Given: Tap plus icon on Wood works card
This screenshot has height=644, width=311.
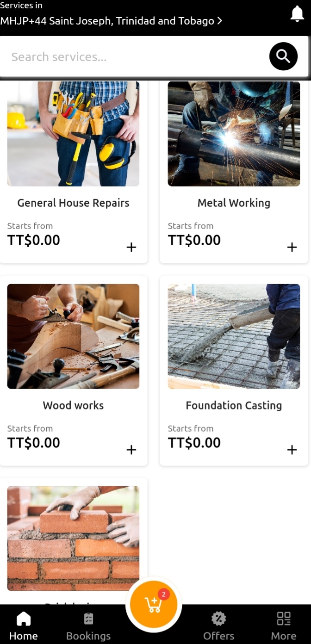Looking at the screenshot, I should [x=131, y=450].
